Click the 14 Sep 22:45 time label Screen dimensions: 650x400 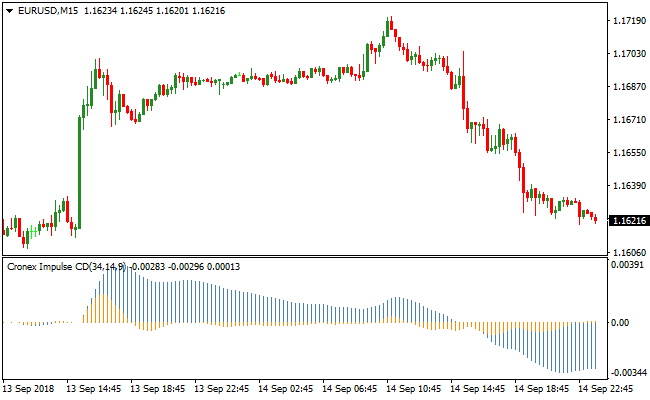coord(605,389)
